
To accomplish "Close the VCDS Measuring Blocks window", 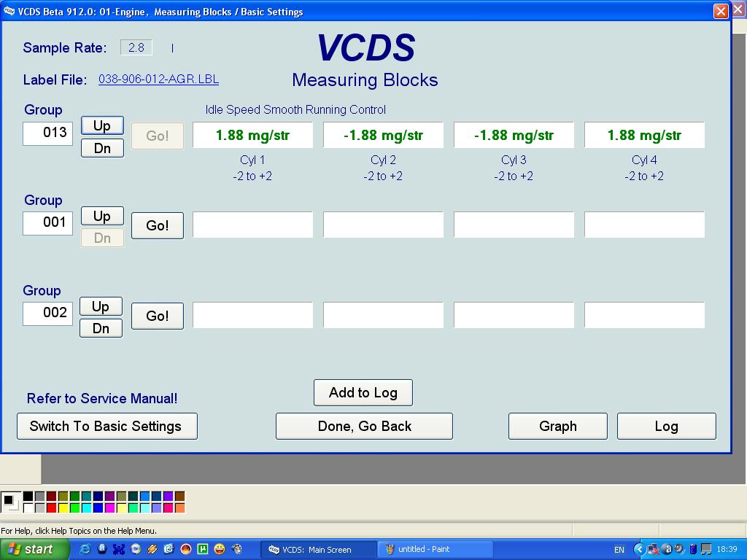I will [x=721, y=11].
